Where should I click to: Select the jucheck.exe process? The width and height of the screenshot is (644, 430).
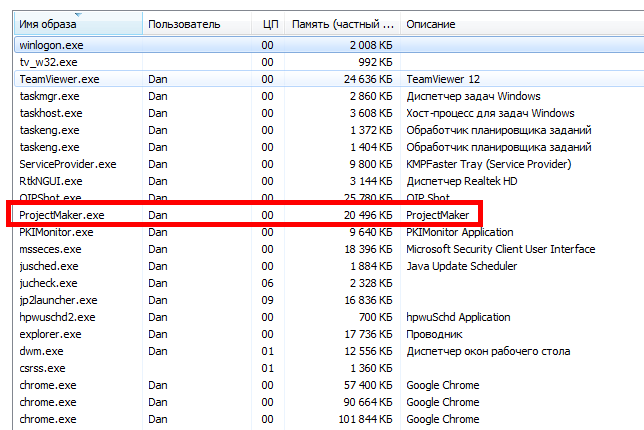(x=329, y=283)
